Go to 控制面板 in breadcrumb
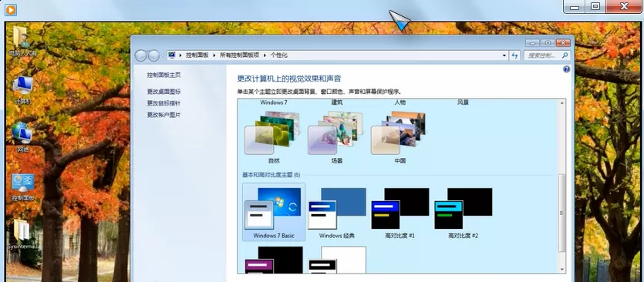 click(197, 55)
